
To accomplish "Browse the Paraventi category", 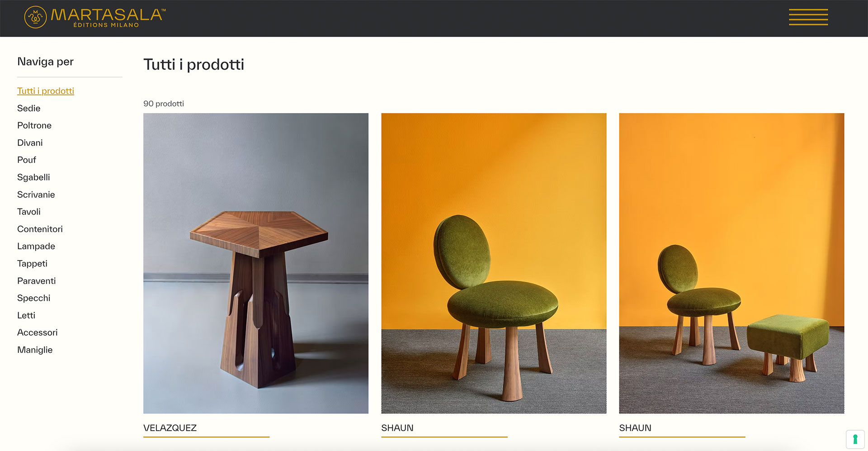I will click(37, 281).
